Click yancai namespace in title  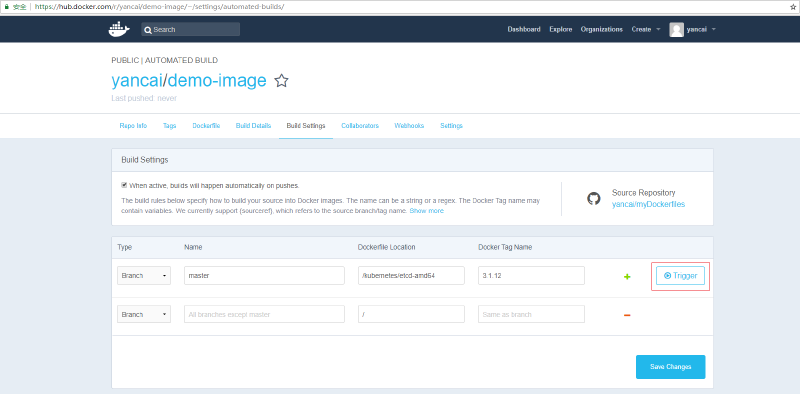(x=137, y=81)
